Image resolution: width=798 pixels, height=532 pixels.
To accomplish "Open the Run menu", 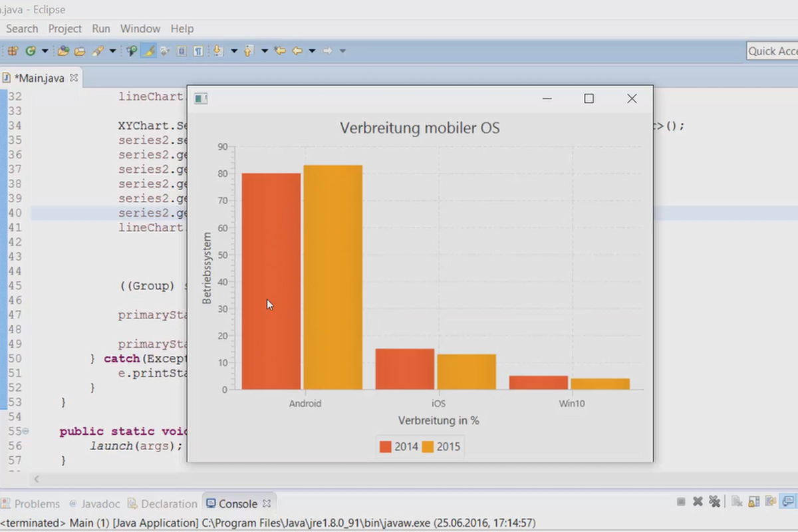I will pos(101,29).
